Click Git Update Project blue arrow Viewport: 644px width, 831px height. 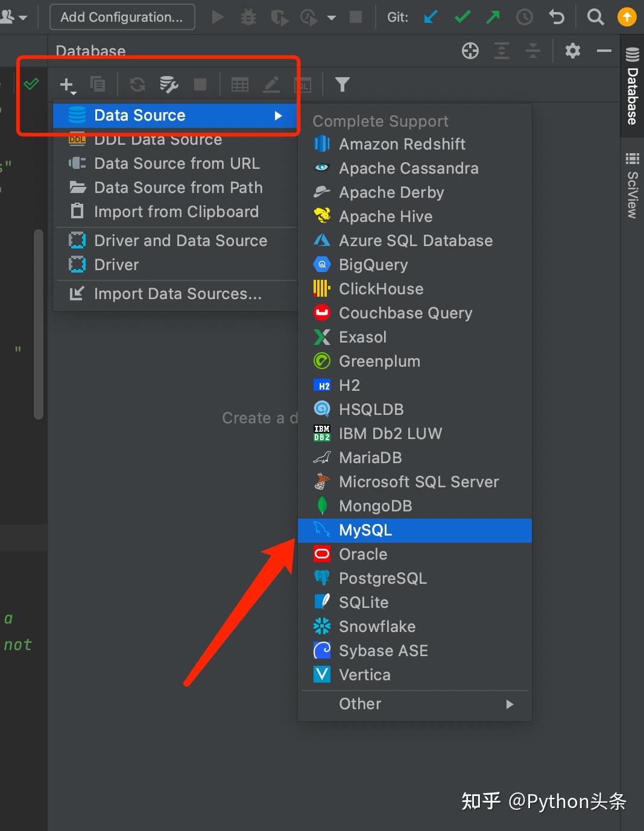pos(431,17)
